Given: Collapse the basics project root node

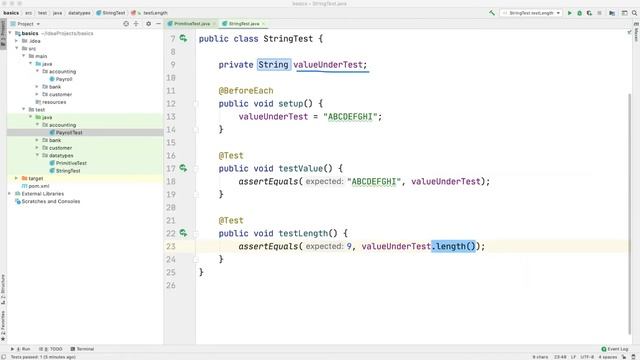Looking at the screenshot, I should coord(10,33).
